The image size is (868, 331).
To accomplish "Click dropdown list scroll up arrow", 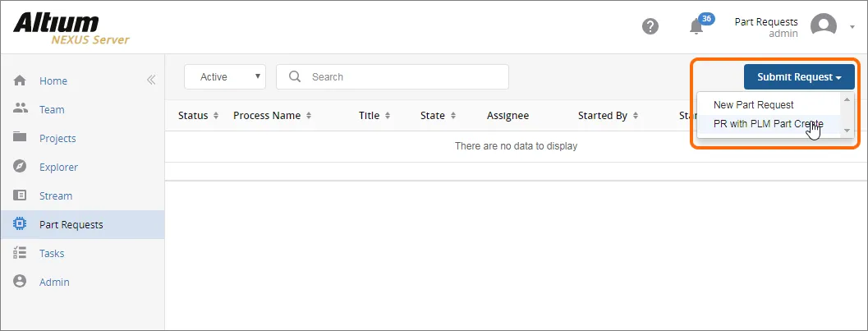I will pyautogui.click(x=847, y=99).
